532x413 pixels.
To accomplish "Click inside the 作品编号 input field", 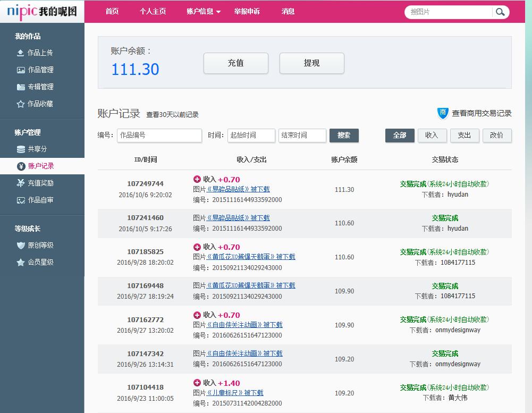I will 159,136.
